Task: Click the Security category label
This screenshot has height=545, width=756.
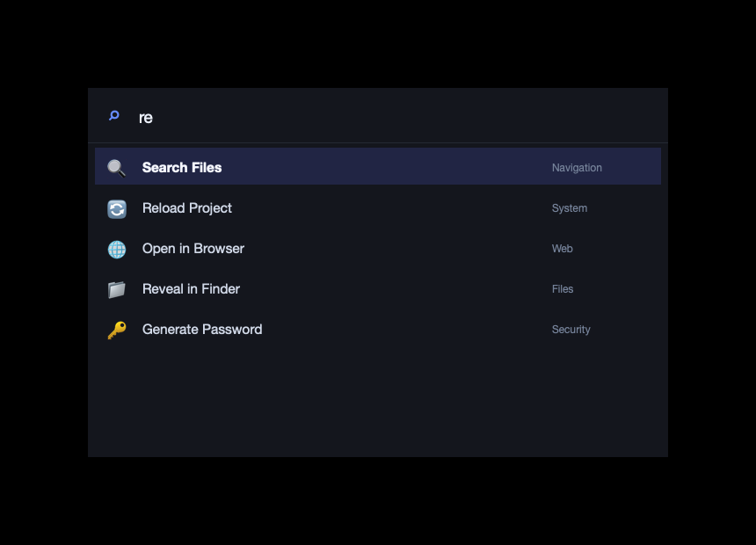Action: pos(571,330)
